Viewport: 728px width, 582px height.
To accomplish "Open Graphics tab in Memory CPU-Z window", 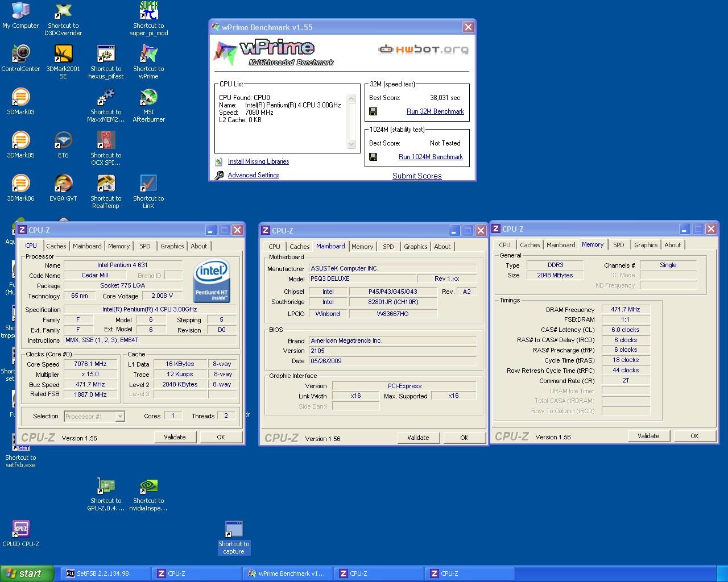I will click(646, 245).
